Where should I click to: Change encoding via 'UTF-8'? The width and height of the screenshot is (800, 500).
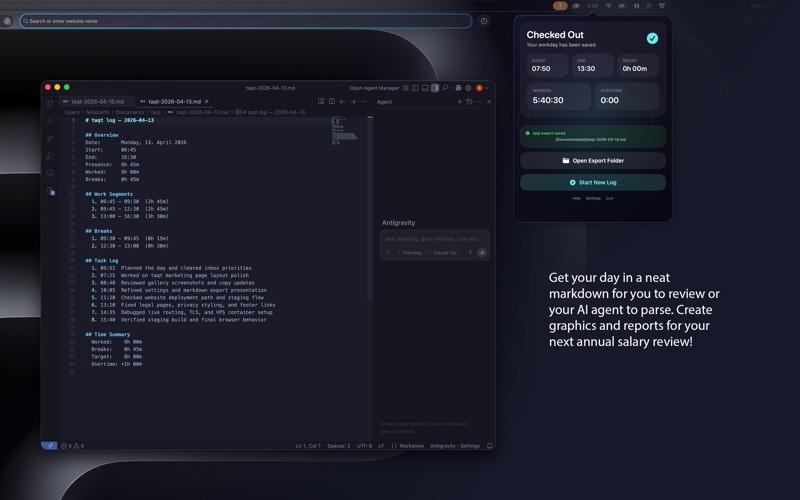click(x=364, y=446)
